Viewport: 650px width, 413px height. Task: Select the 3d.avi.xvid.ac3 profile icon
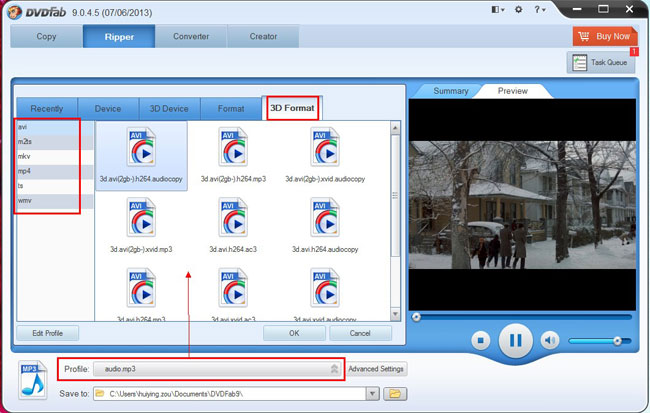pyautogui.click(x=233, y=288)
